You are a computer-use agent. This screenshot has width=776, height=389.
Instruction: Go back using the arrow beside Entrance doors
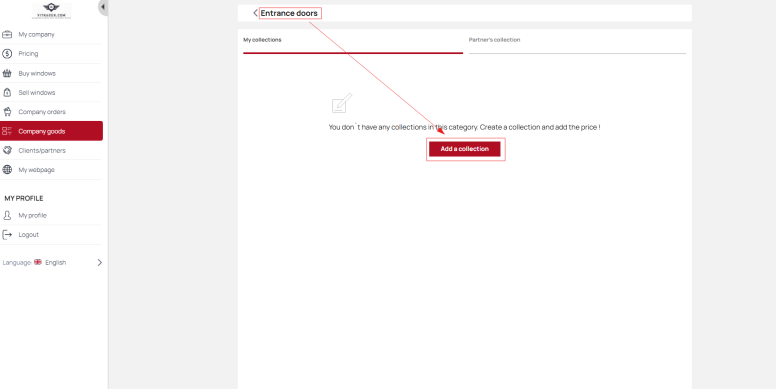click(255, 13)
